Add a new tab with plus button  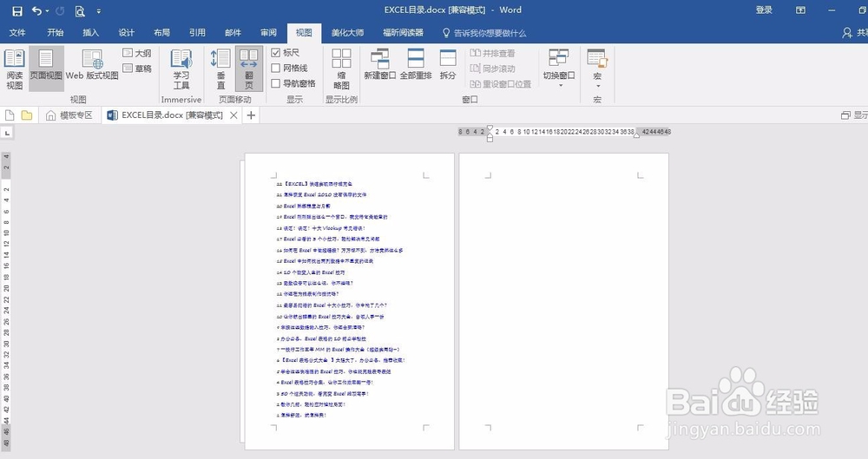[x=252, y=115]
